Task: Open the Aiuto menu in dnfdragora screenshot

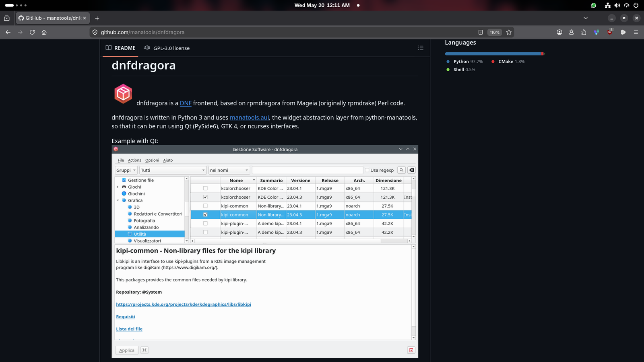Action: point(168,160)
